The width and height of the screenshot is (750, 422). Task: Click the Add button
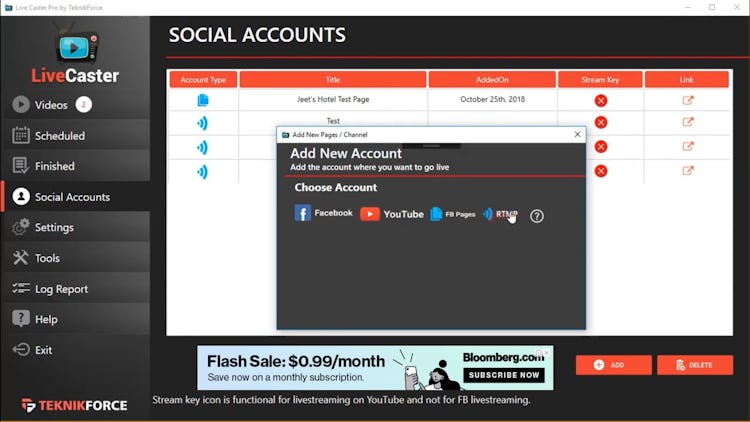coord(613,365)
